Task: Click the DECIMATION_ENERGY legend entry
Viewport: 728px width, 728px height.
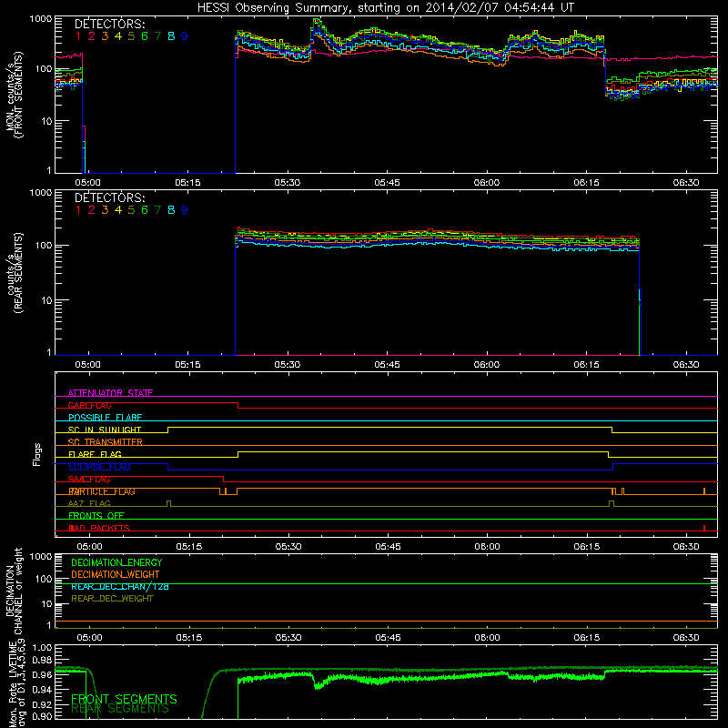Action: tap(116, 562)
